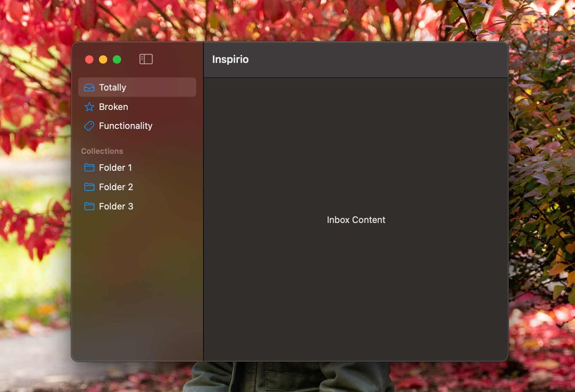Collapse the Collections section header
575x392 pixels.
(x=102, y=151)
